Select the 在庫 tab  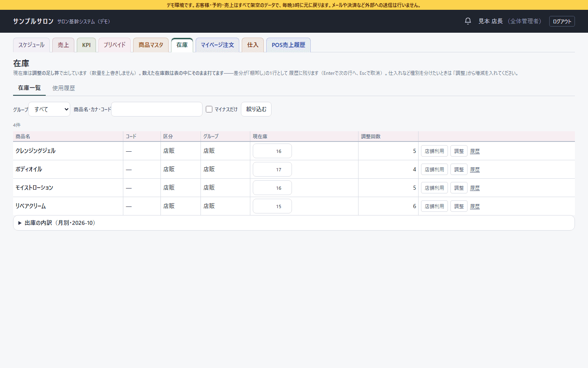[x=182, y=45]
